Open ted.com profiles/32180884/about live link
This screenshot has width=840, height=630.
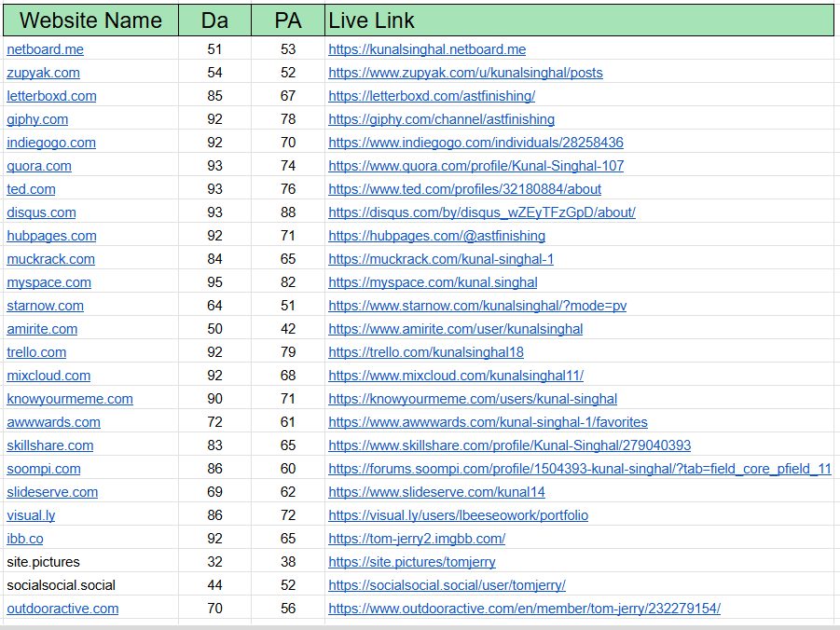pyautogui.click(x=465, y=189)
